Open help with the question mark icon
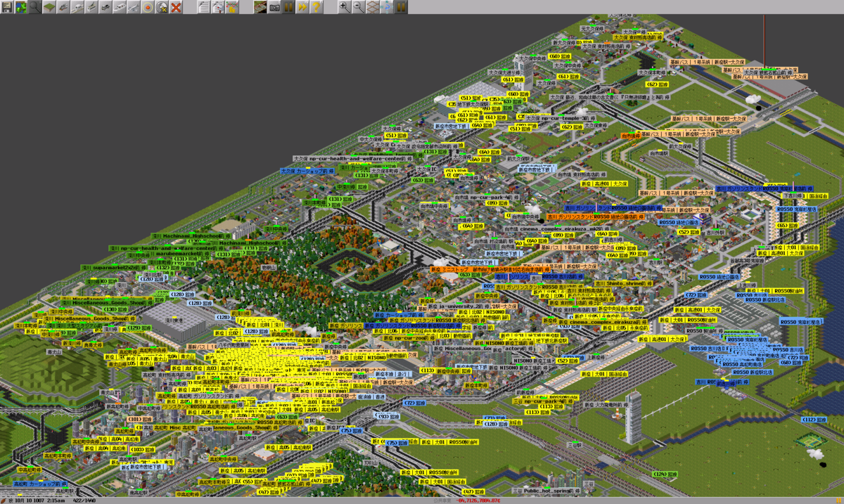 (316, 7)
